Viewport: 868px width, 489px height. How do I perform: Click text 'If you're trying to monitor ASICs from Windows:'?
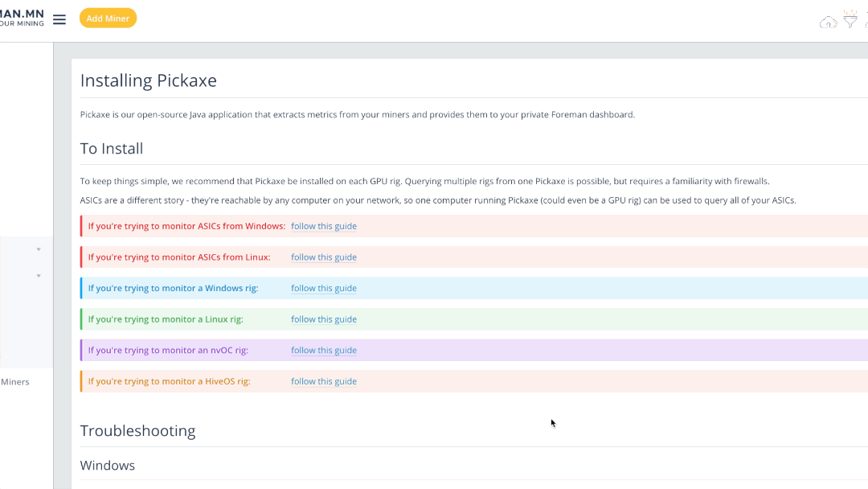click(186, 226)
